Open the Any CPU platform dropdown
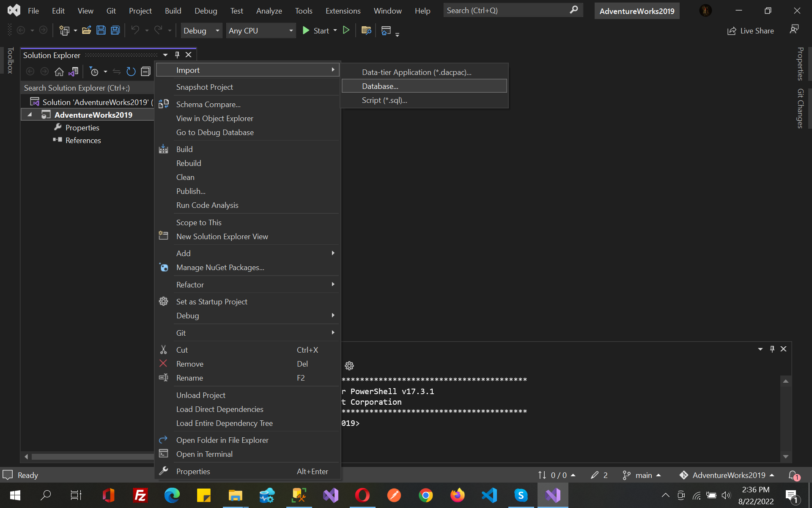The width and height of the screenshot is (812, 508). pyautogui.click(x=261, y=30)
